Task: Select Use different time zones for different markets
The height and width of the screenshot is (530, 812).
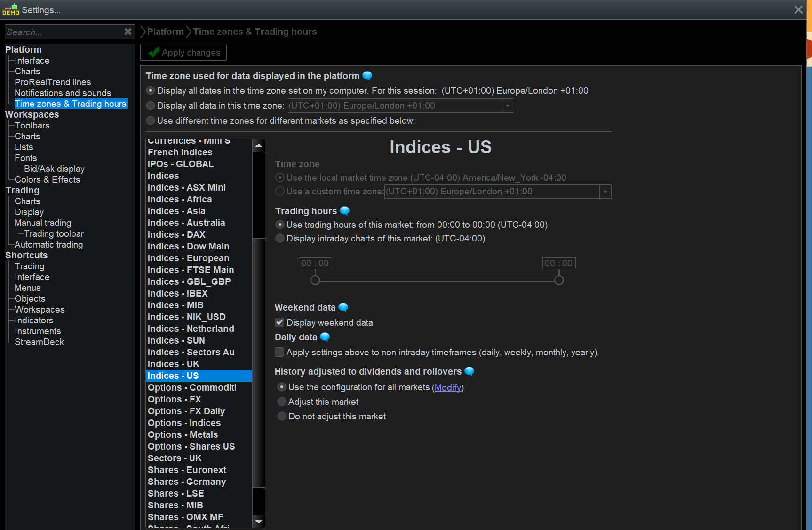Action: (x=151, y=120)
